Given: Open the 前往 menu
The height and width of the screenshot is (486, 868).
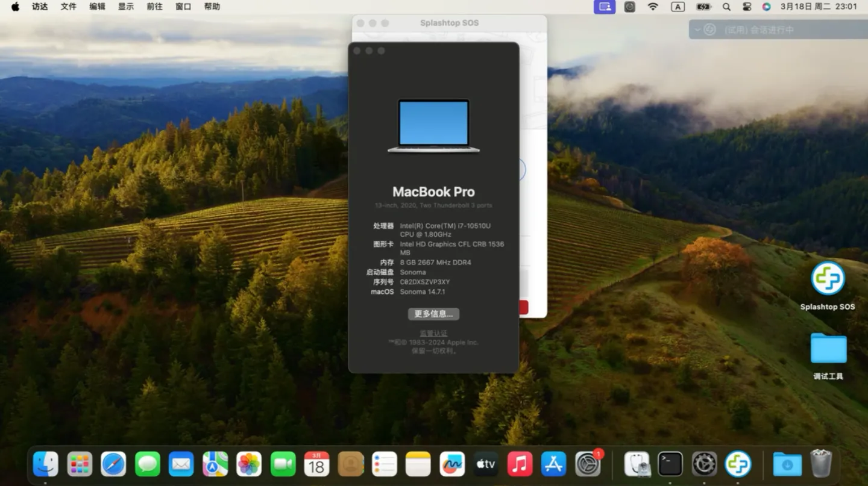Looking at the screenshot, I should [154, 7].
